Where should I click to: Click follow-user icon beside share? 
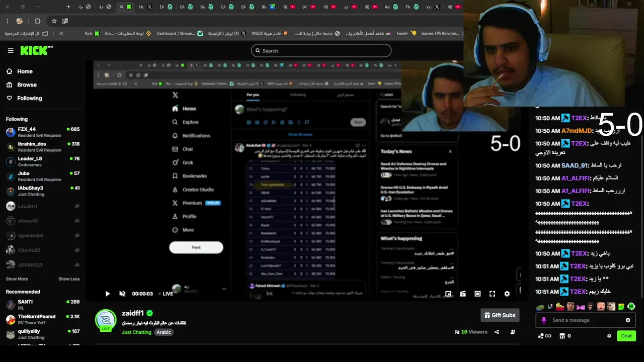click(x=513, y=332)
